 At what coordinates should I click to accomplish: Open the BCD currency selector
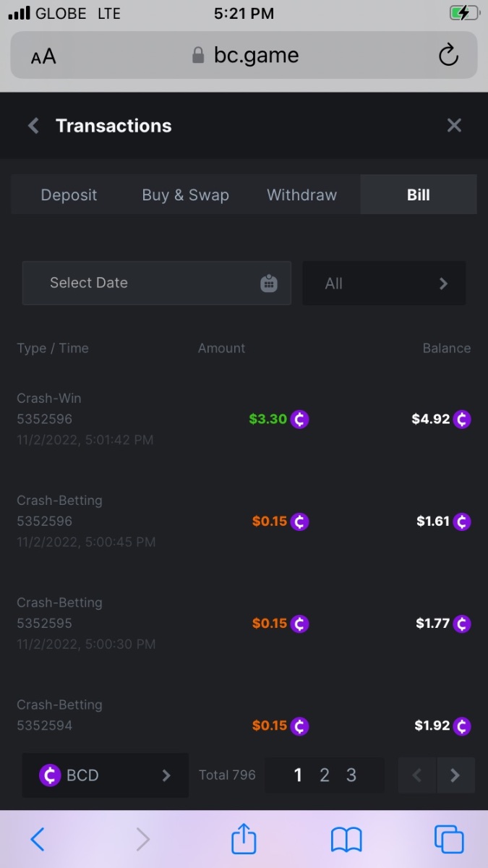click(106, 775)
